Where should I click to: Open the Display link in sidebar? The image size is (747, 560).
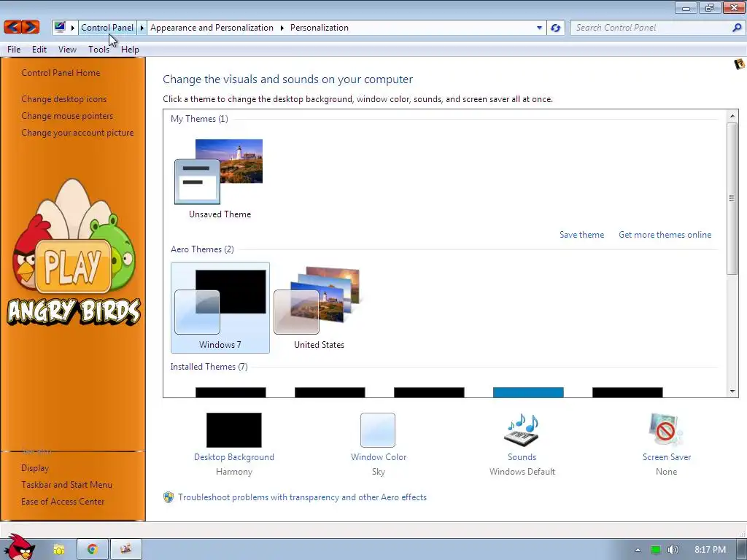(35, 468)
